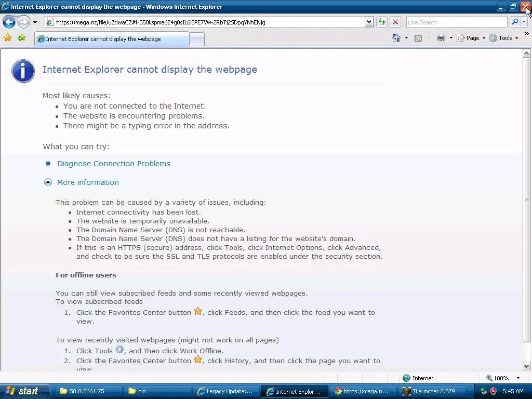Restore down the Internet Explorer window
Image resolution: width=532 pixels, height=399 pixels.
point(513,7)
